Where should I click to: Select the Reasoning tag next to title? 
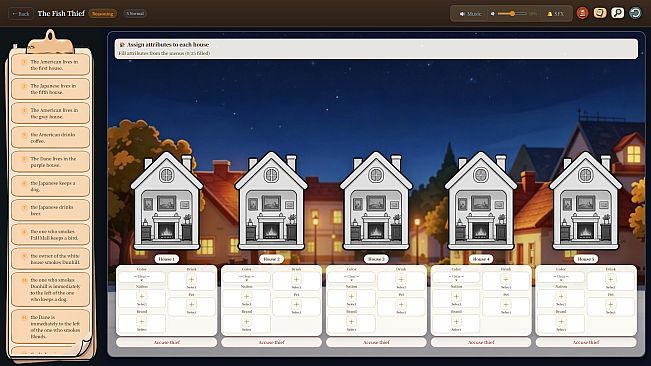103,14
